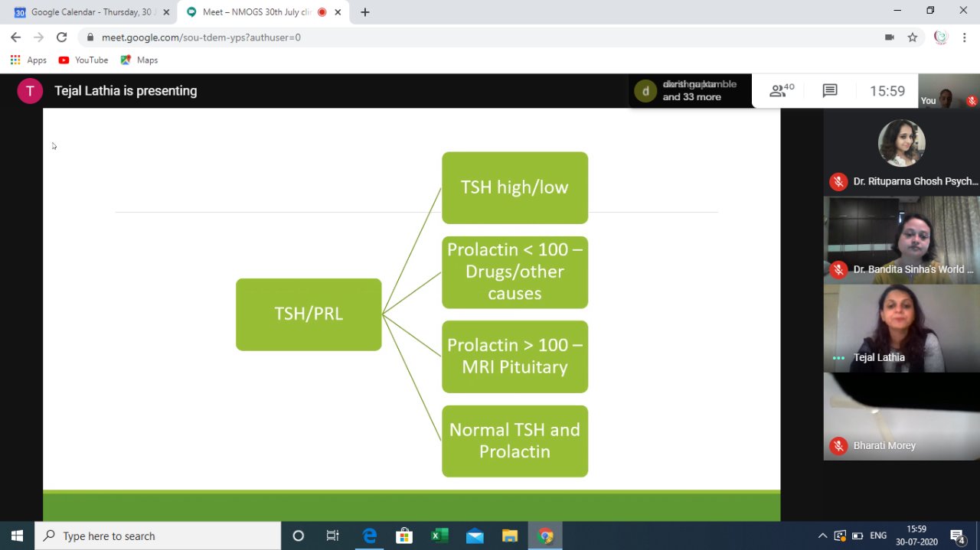Select Bharati Morey's video tile
Image resolution: width=980 pixels, height=550 pixels.
point(901,416)
